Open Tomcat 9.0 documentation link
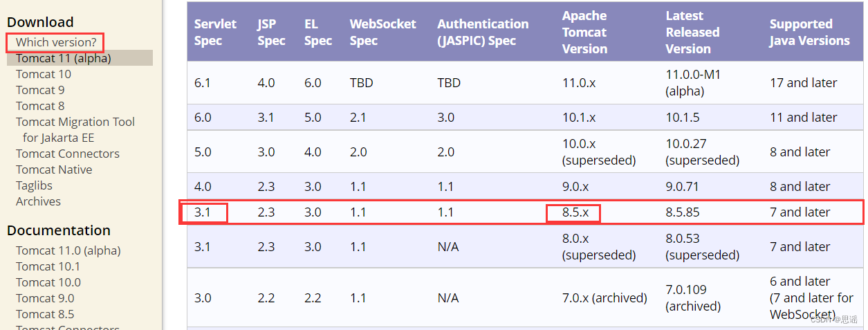The image size is (868, 330). point(45,298)
